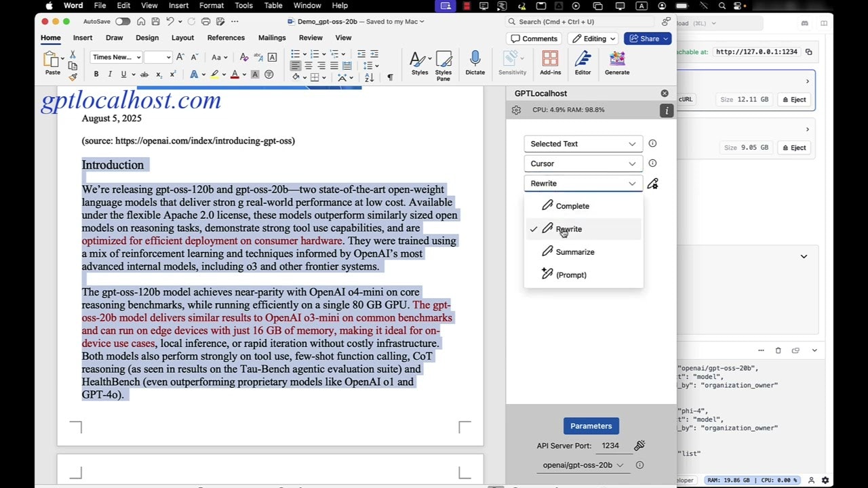Toggle bold formatting in the ribbon
This screenshot has width=868, height=488.
96,73
